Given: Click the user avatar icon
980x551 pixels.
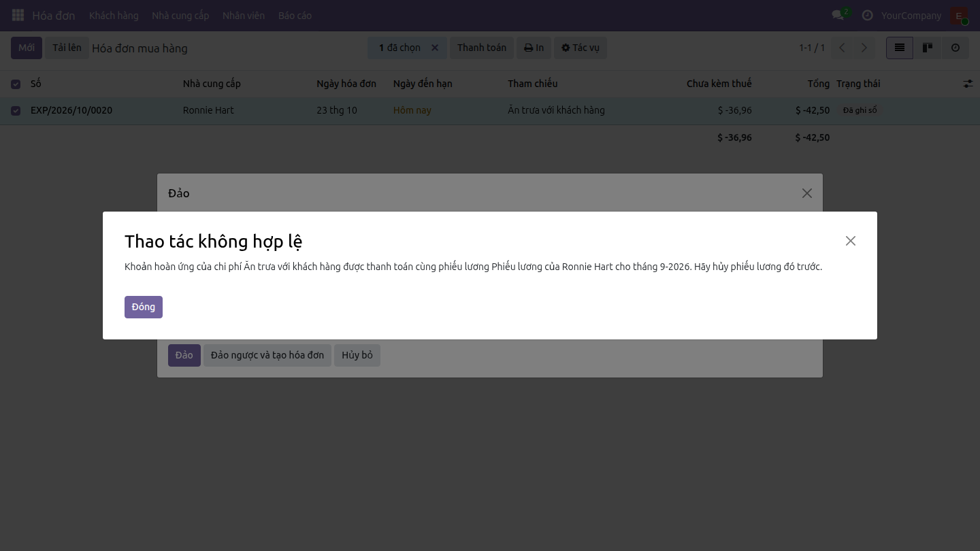Looking at the screenshot, I should tap(958, 15).
